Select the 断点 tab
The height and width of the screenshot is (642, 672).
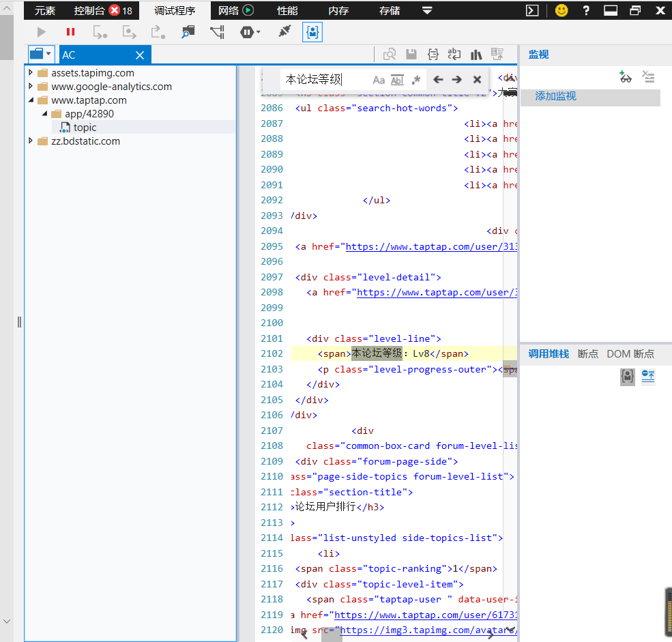pos(587,354)
